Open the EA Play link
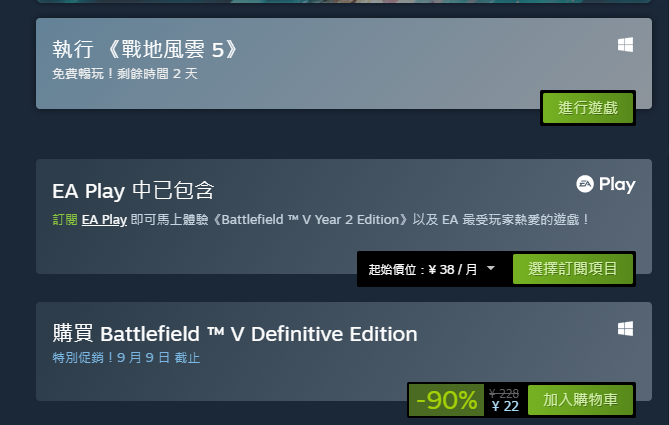 (x=104, y=220)
